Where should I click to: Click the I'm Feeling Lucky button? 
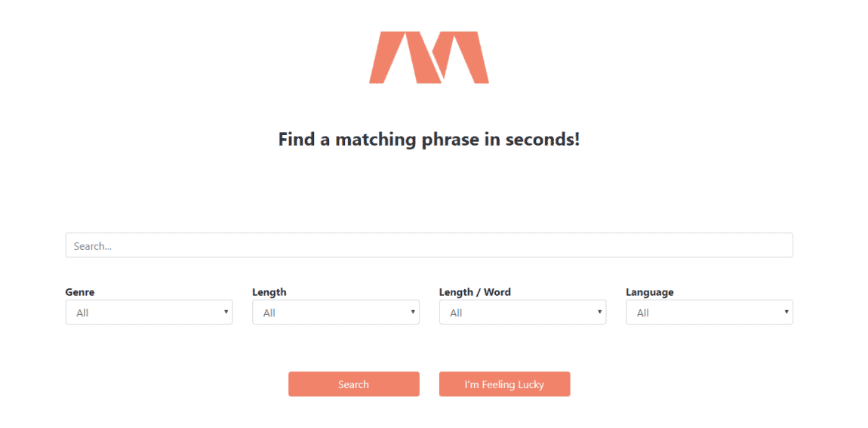[x=504, y=384]
